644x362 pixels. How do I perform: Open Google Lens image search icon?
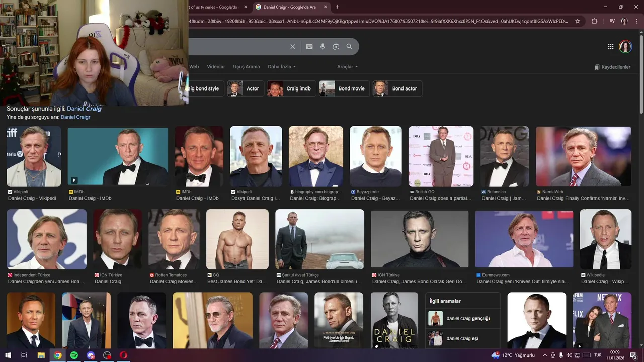[336, 47]
